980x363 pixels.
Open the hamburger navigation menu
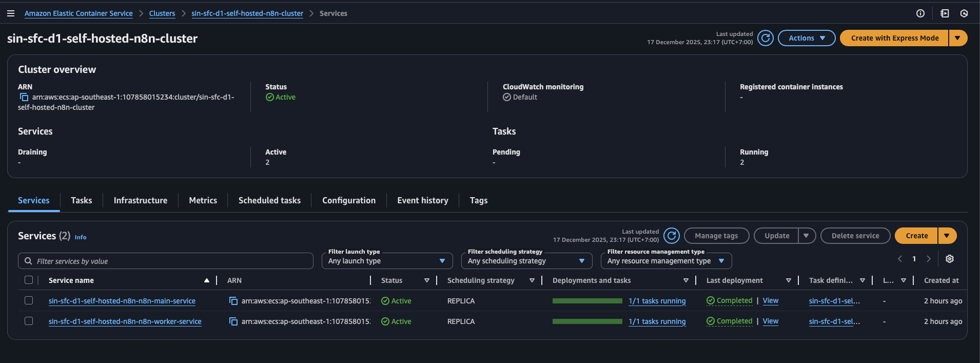tap(10, 13)
